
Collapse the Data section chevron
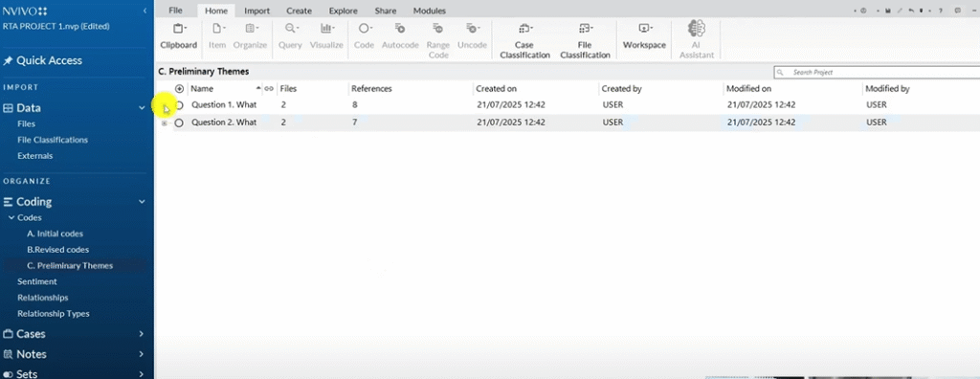[142, 108]
